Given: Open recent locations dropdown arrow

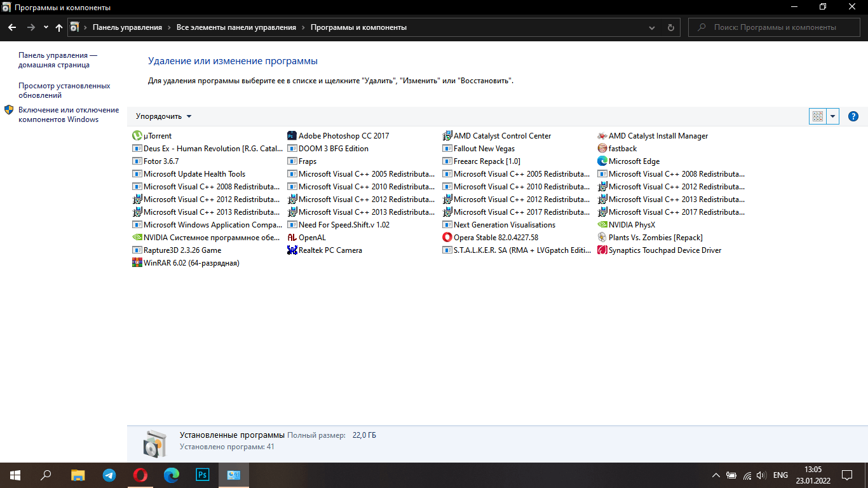Looking at the screenshot, I should coord(46,27).
